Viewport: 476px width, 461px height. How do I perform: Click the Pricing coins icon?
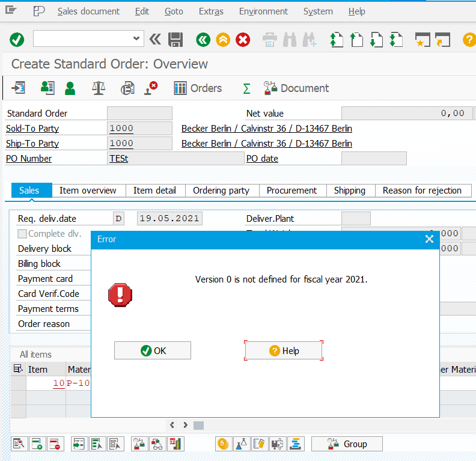tap(224, 444)
